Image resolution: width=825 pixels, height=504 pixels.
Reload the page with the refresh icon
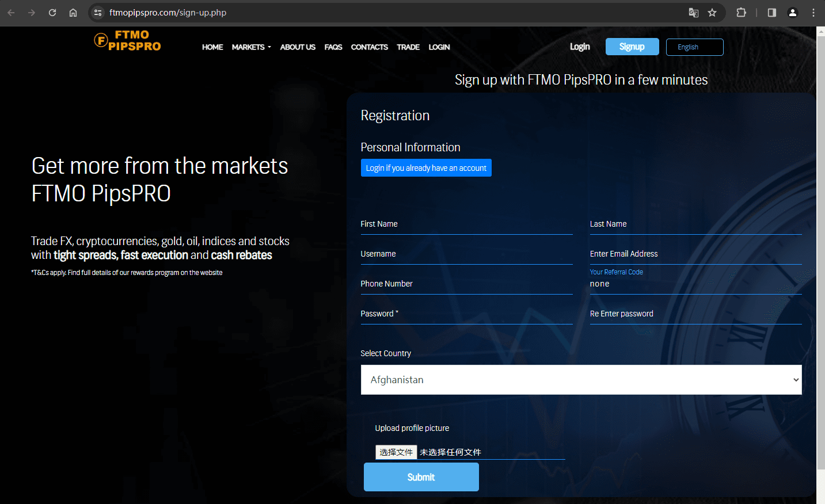[52, 13]
